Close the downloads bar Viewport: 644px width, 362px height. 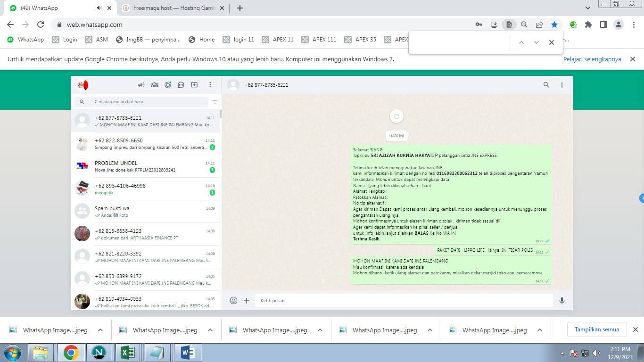pos(635,329)
